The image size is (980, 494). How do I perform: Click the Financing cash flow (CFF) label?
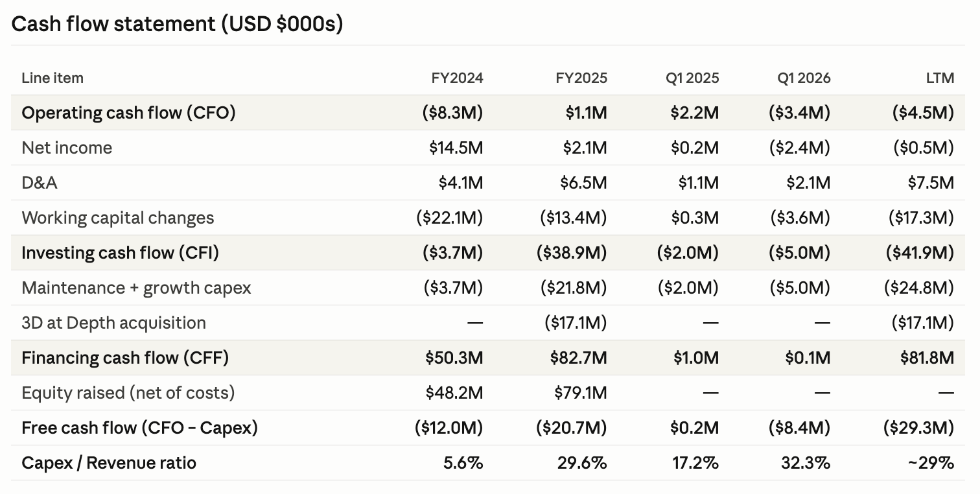coord(125,358)
